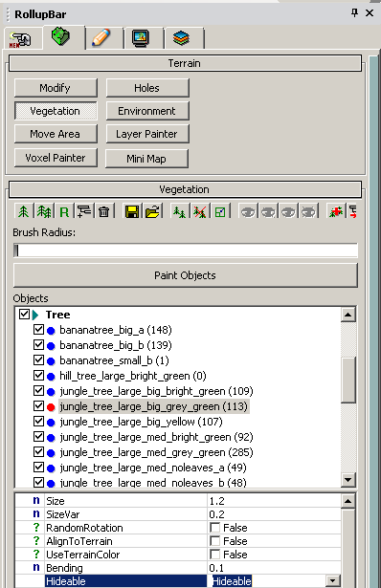Switch to the Terrain globe tab
This screenshot has height=588, width=381.
tap(61, 37)
